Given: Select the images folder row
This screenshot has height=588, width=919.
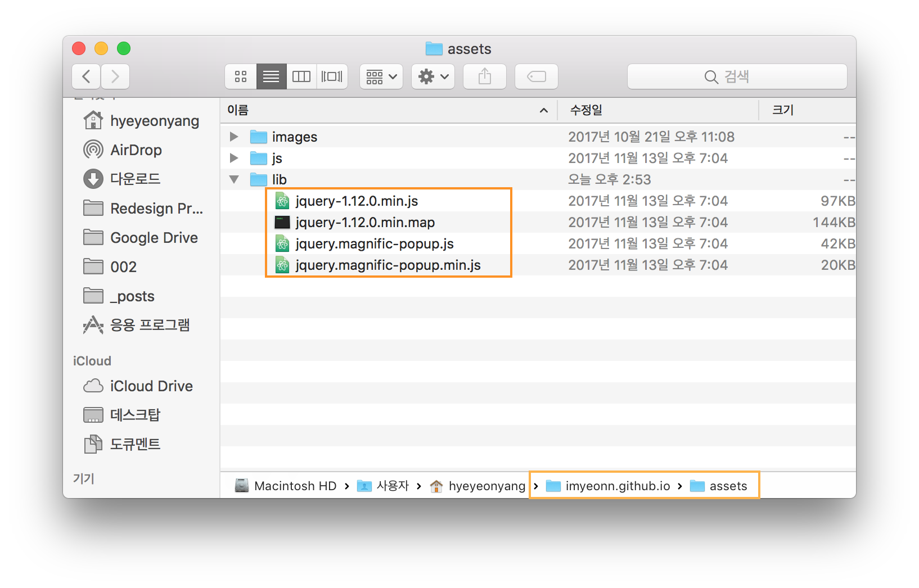Looking at the screenshot, I should [x=538, y=137].
